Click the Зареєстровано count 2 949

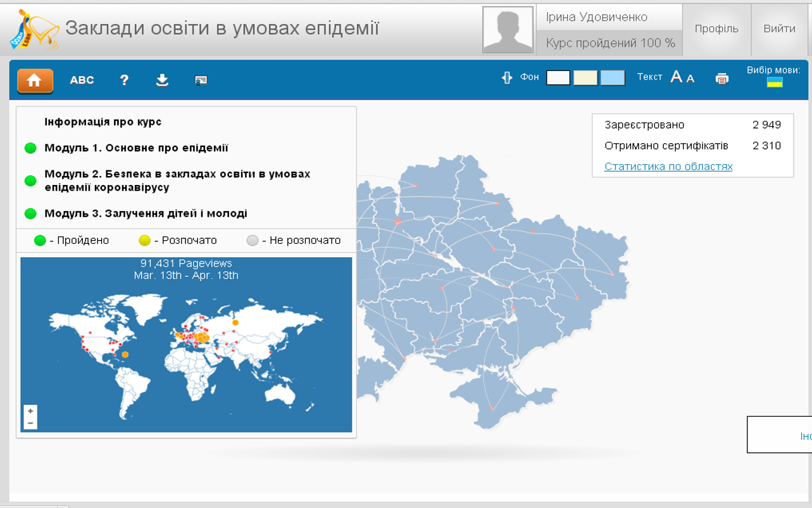[767, 125]
